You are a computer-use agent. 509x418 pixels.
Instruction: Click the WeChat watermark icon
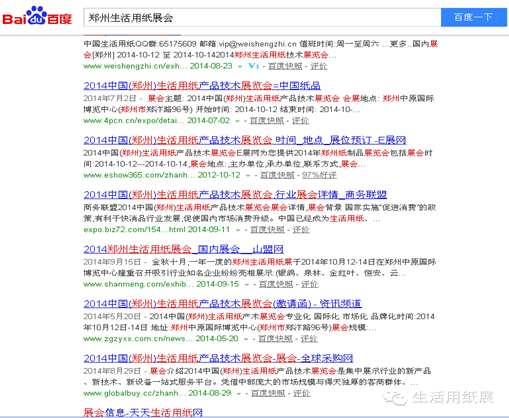tap(395, 398)
